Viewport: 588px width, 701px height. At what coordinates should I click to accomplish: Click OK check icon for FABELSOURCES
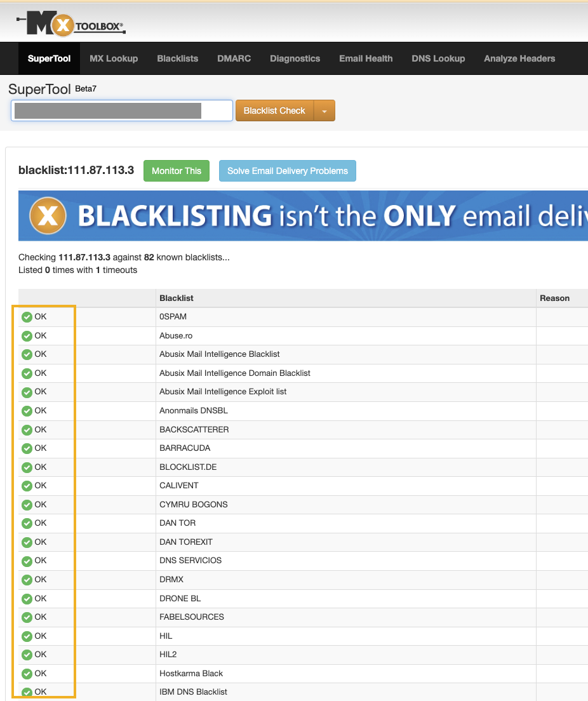[x=27, y=617]
